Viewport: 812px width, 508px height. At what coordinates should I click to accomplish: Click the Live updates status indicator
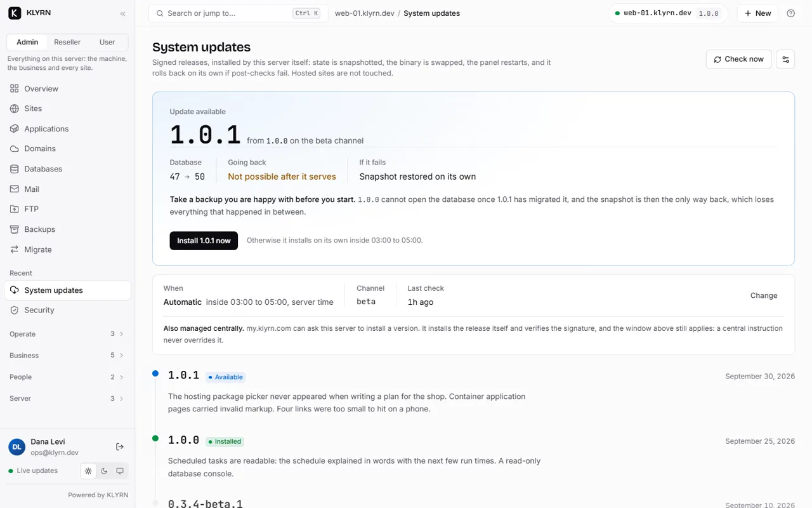point(33,471)
